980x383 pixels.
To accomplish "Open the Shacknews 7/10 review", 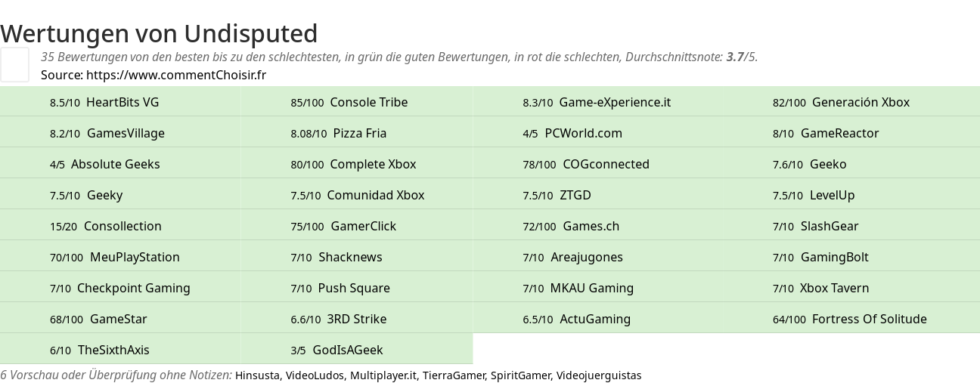I will (x=350, y=257).
